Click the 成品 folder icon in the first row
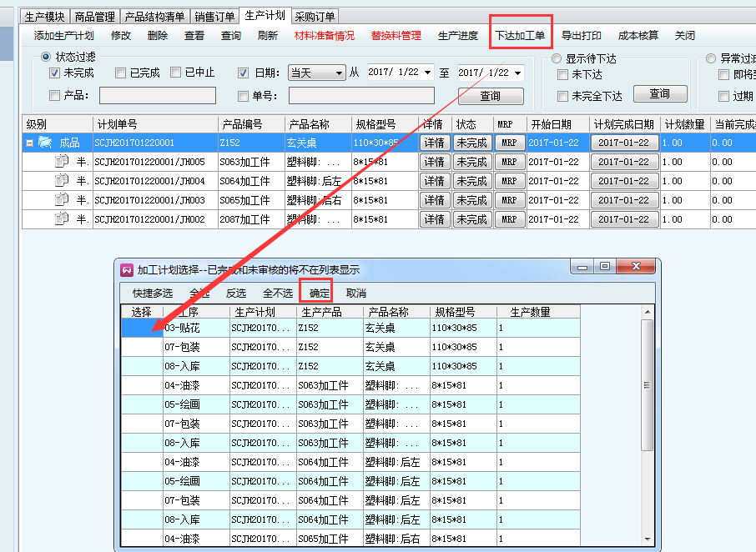 click(x=45, y=143)
